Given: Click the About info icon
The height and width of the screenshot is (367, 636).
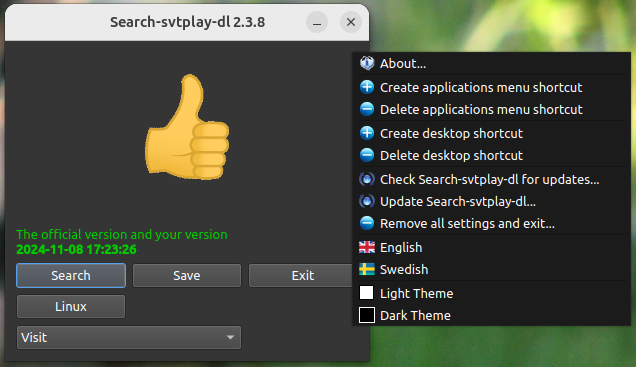Looking at the screenshot, I should (367, 63).
